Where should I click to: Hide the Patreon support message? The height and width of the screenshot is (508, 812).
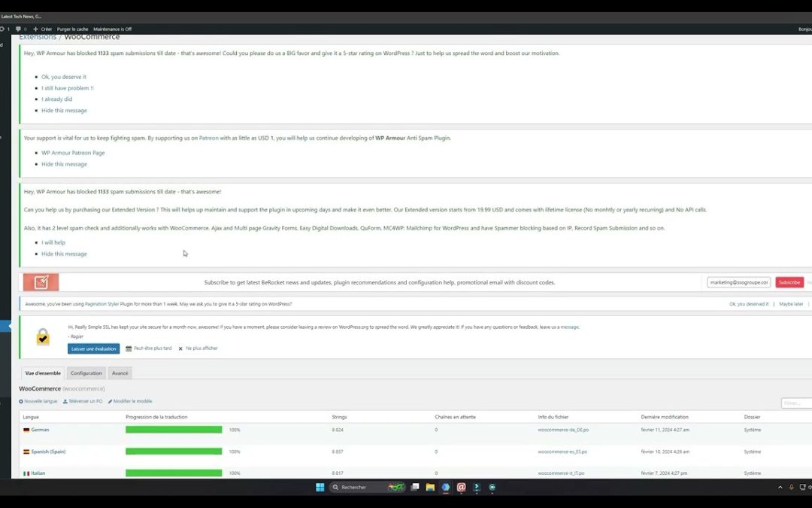(64, 164)
